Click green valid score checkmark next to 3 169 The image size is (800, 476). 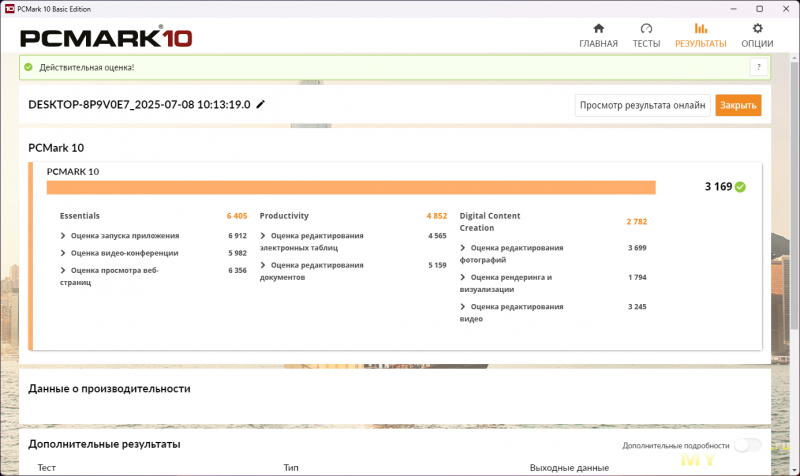(x=740, y=187)
